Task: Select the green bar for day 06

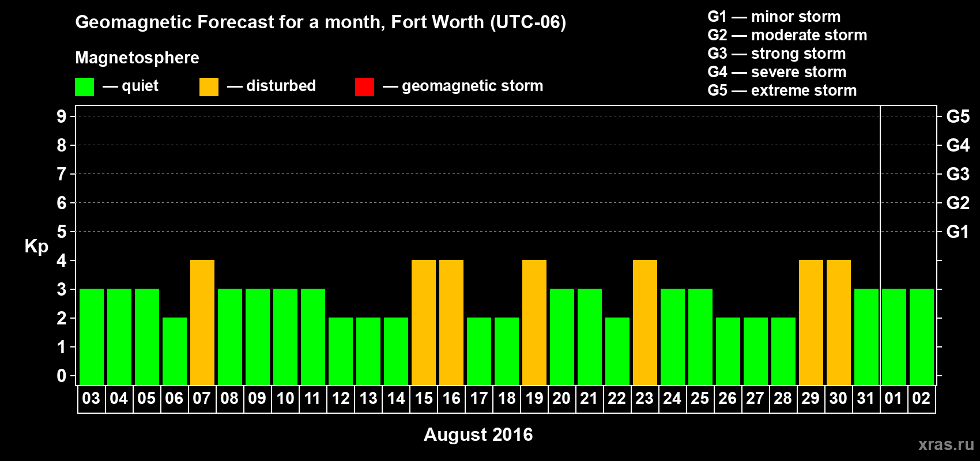Action: coord(175,351)
